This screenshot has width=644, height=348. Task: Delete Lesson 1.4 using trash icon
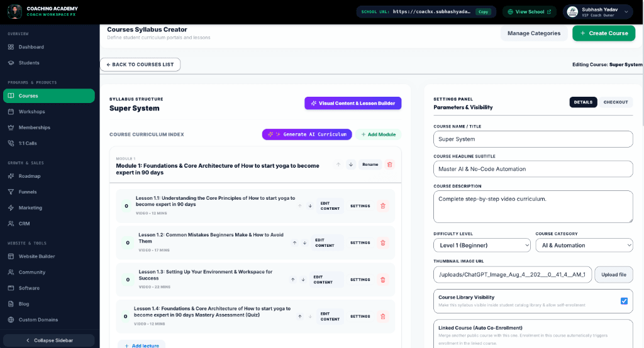coord(383,317)
